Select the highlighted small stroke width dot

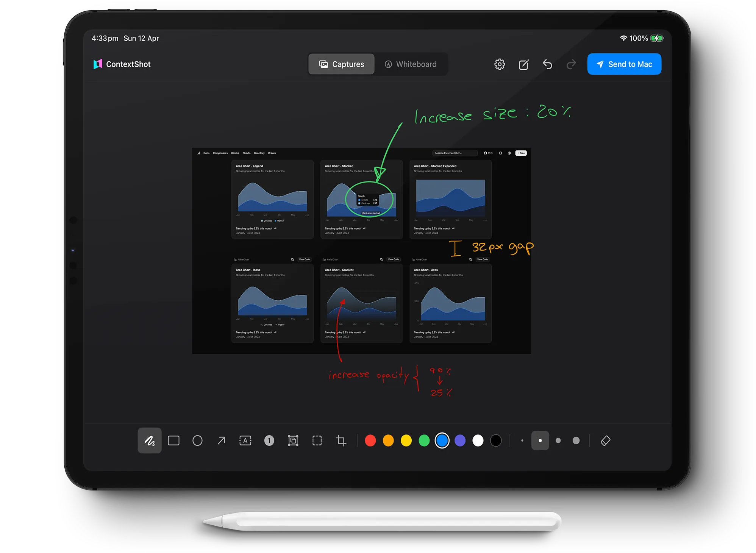pyautogui.click(x=540, y=441)
